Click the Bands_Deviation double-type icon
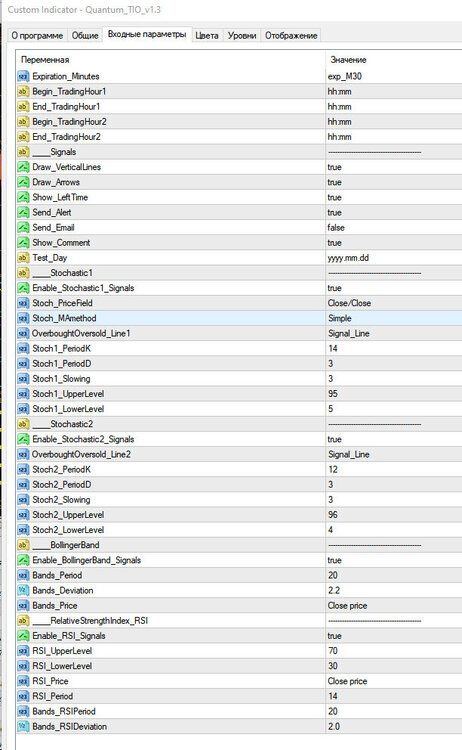The height and width of the screenshot is (750, 462). tap(23, 590)
